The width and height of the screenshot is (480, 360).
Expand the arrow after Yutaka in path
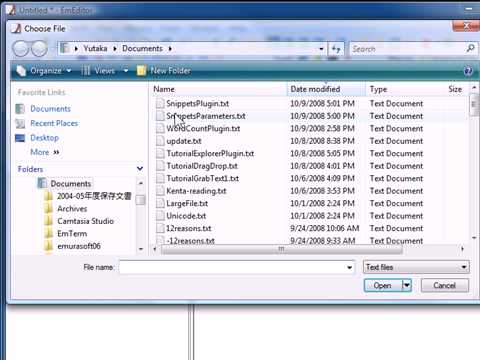tap(115, 49)
